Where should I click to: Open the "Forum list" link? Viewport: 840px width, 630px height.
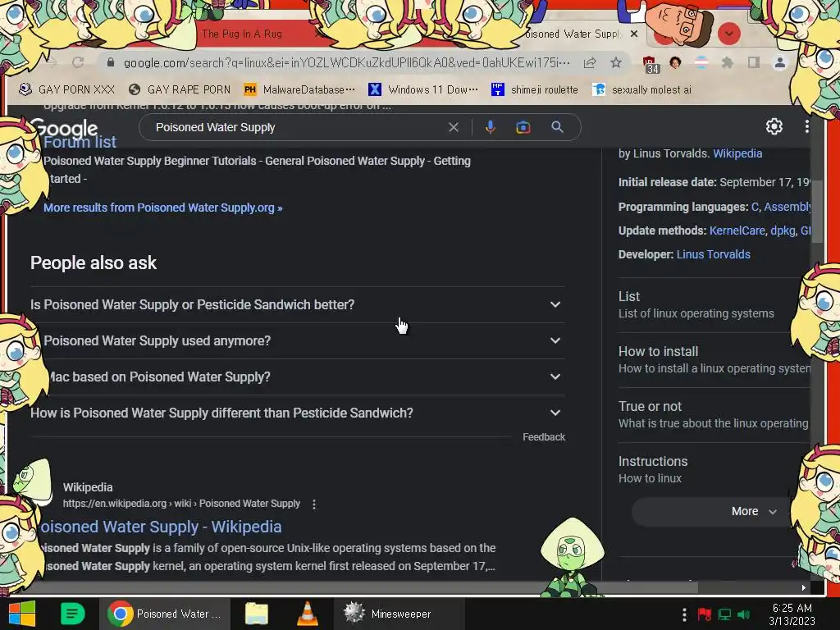(x=80, y=142)
